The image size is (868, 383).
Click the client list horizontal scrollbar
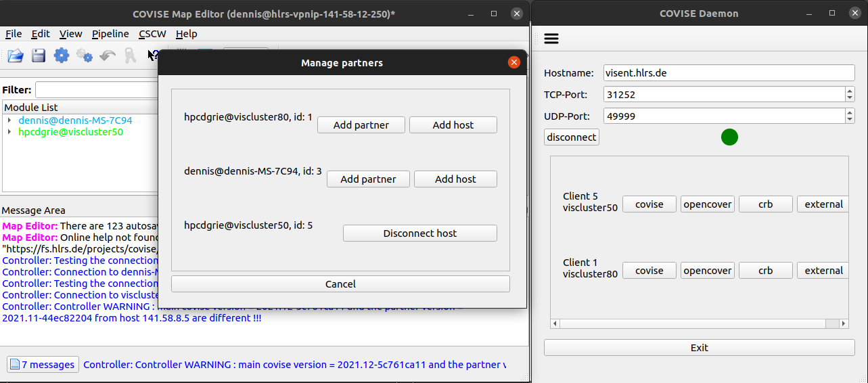[x=700, y=324]
